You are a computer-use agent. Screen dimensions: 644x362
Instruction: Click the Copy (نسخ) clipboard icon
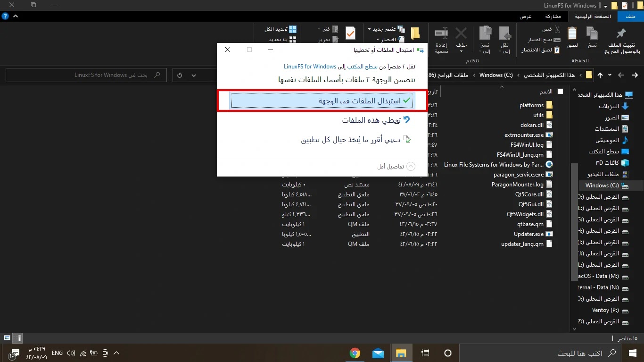coord(592,34)
